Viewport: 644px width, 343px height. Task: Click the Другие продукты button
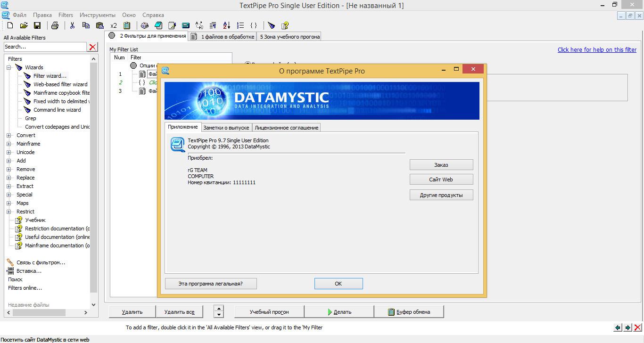pos(441,195)
